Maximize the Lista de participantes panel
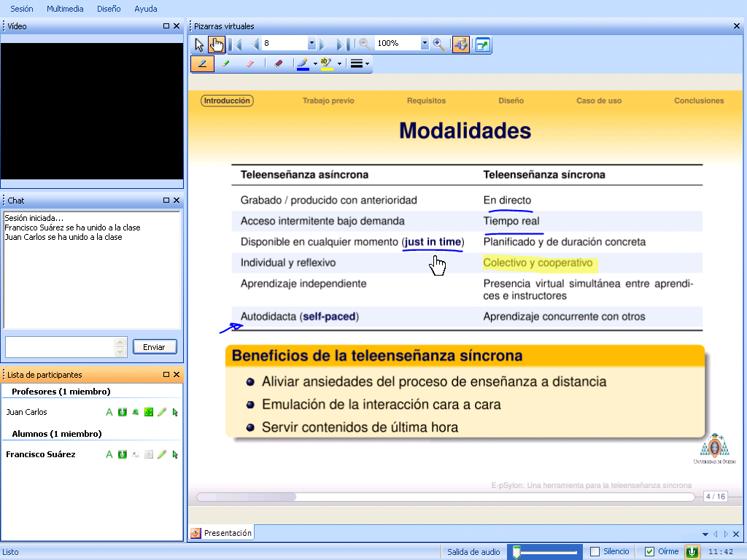 tap(166, 375)
